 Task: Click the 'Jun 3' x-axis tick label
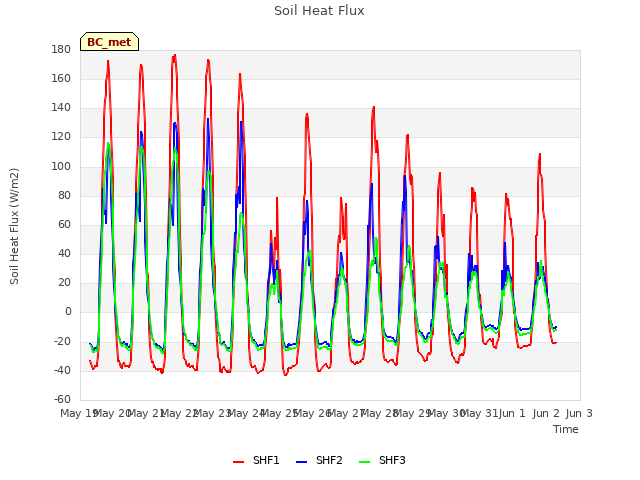tap(579, 413)
